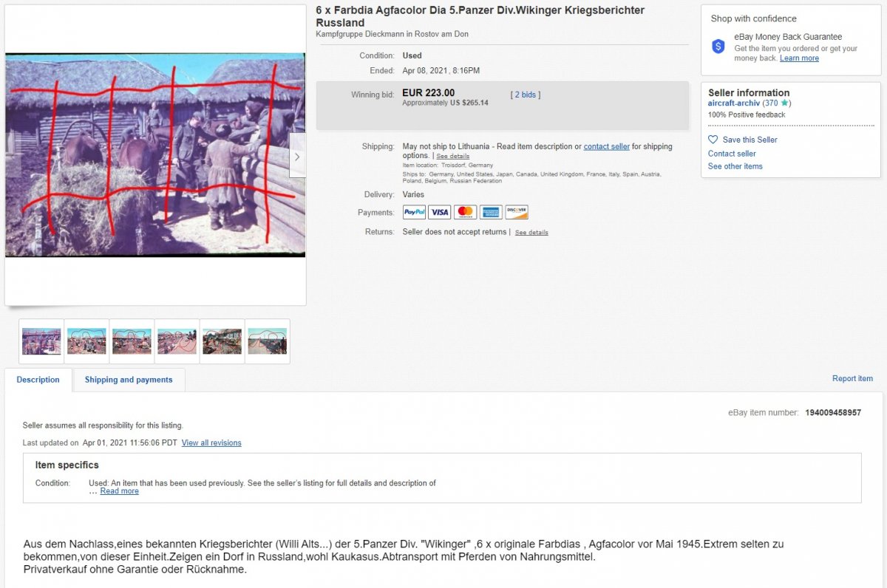Open the 2 bids history link
The height and width of the screenshot is (588, 887).
point(526,95)
